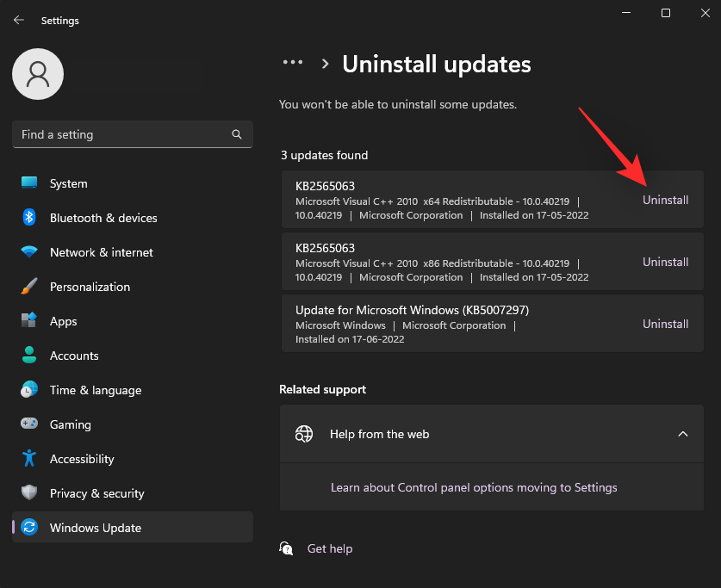Select the Bluetooth & devices icon
This screenshot has height=588, width=721.
(x=28, y=218)
